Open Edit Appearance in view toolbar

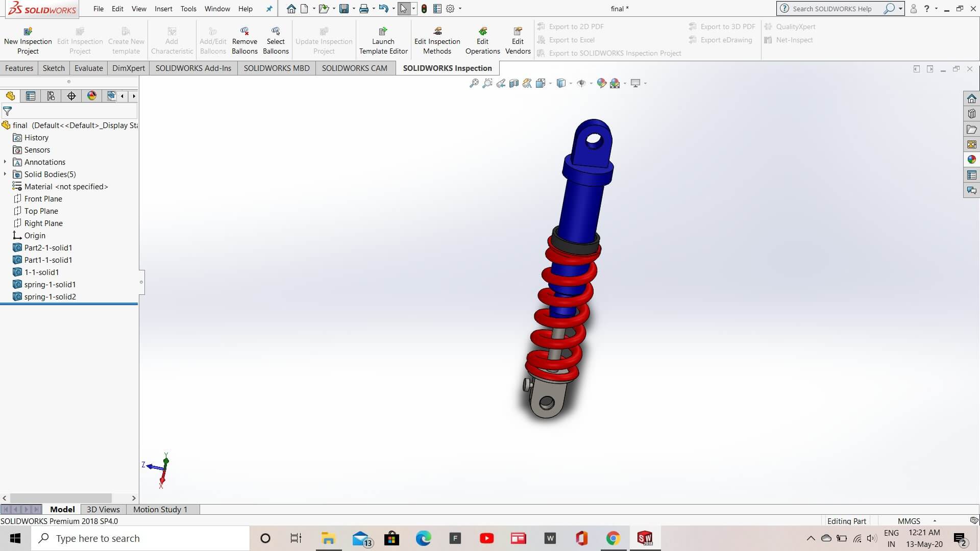(602, 83)
